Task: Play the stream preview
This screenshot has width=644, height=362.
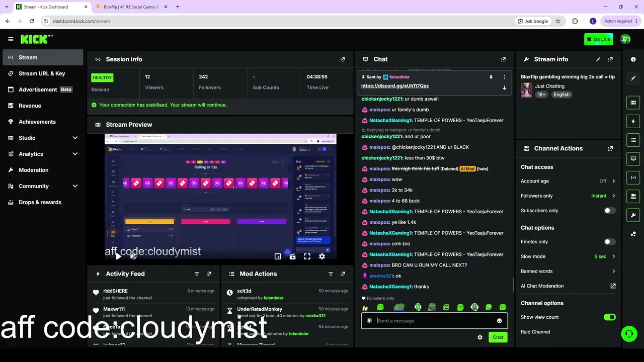Action: pos(118,256)
